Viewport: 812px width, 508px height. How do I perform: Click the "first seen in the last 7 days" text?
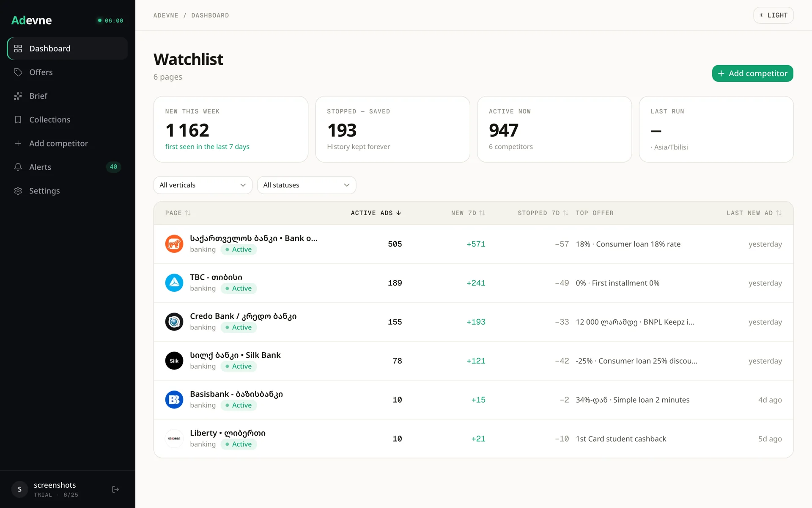click(207, 146)
